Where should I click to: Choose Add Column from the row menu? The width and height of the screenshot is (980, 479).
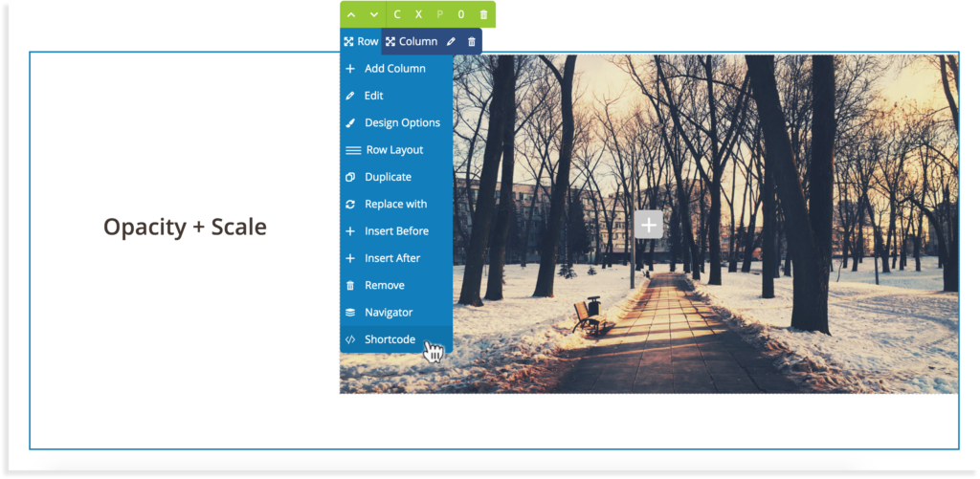point(396,69)
